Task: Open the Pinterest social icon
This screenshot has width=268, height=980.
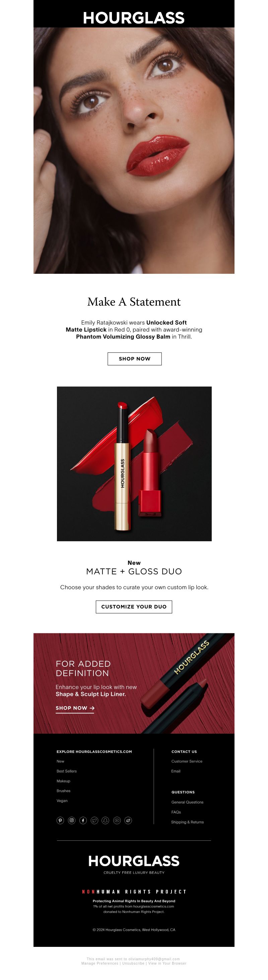Action: (x=60, y=821)
